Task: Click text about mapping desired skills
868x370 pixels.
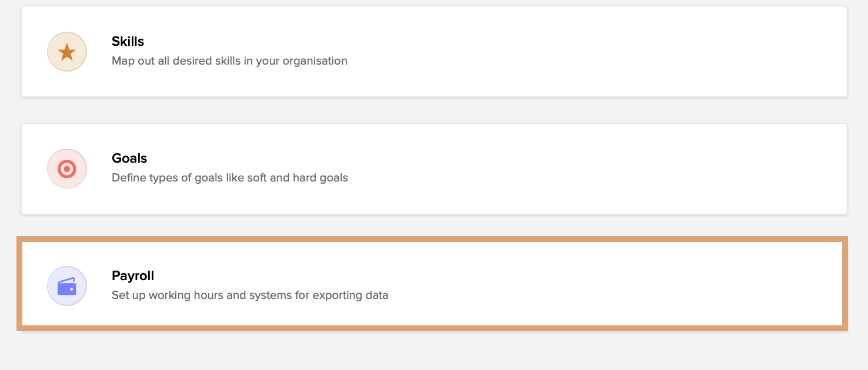Action: (x=229, y=60)
